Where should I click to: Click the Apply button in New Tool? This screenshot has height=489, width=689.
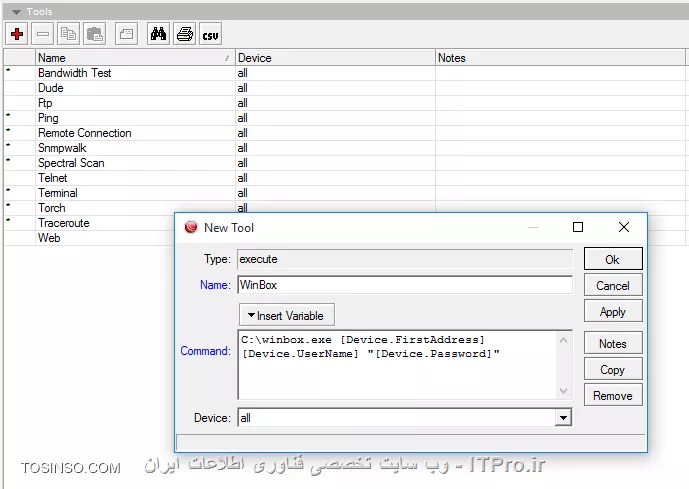(613, 312)
